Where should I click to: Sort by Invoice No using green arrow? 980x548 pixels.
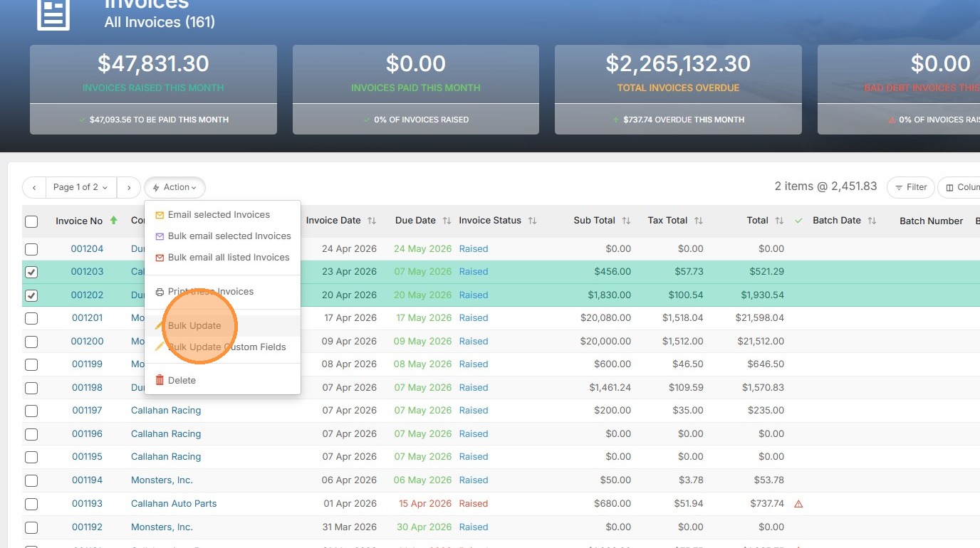[x=114, y=221]
